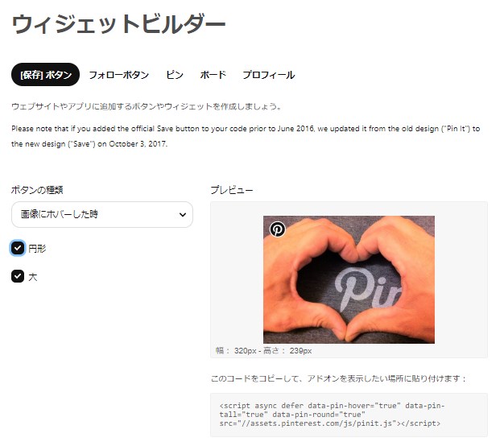
Task: Click the heart hands preview image
Action: [x=349, y=279]
